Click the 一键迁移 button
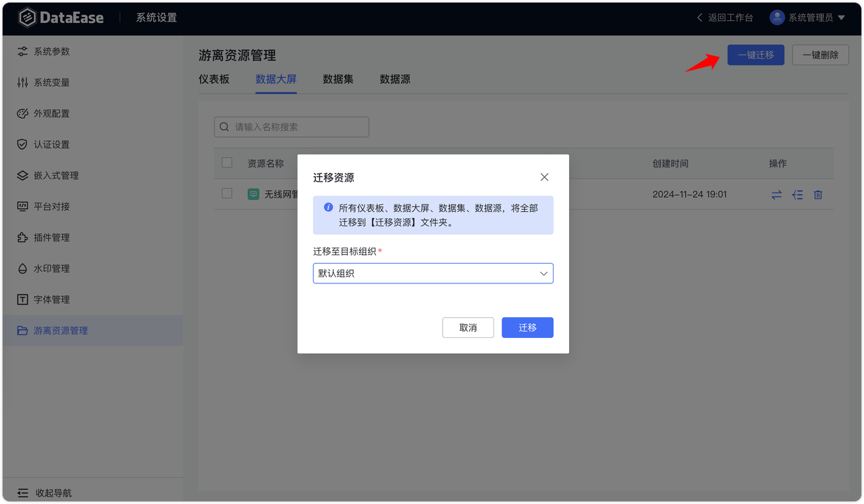 pos(755,55)
